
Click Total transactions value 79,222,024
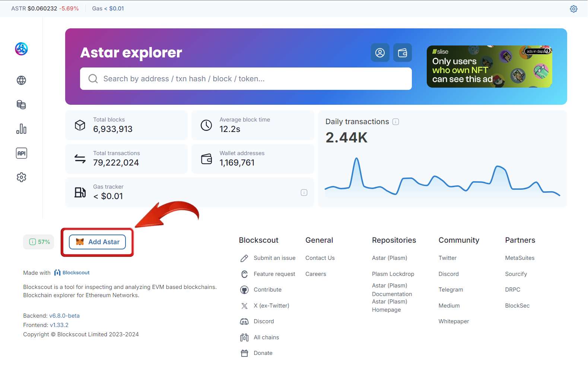(116, 163)
